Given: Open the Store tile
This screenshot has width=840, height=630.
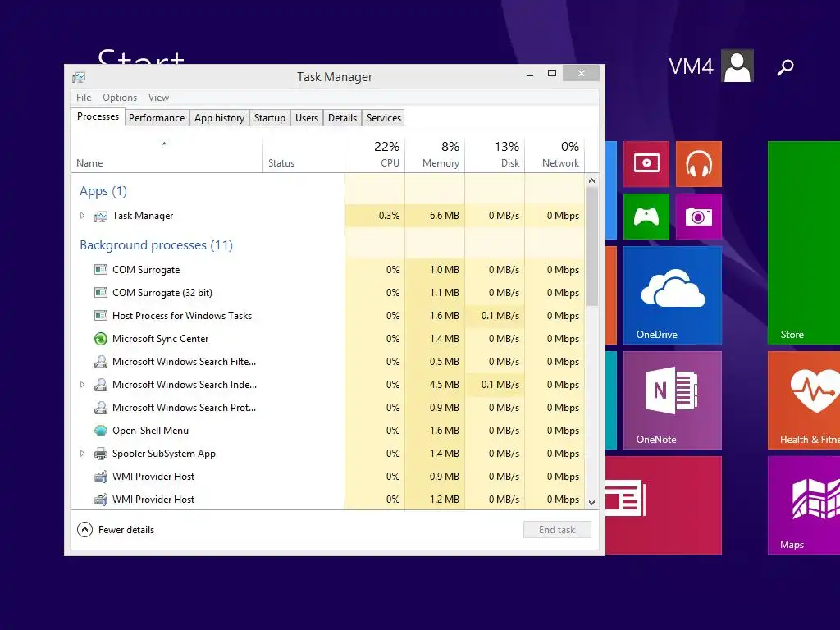Looking at the screenshot, I should click(x=804, y=243).
